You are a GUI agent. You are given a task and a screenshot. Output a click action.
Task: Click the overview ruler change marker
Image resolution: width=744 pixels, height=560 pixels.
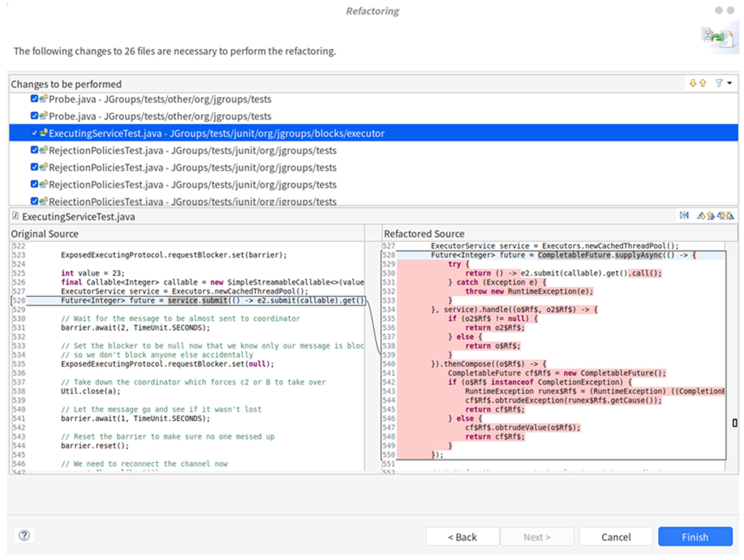pos(735,423)
